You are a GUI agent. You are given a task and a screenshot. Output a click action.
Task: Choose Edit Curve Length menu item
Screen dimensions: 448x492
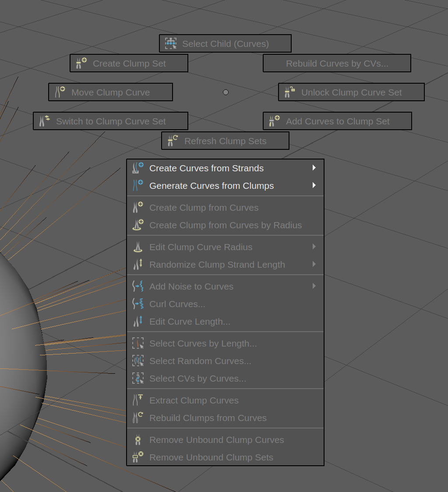coord(189,322)
